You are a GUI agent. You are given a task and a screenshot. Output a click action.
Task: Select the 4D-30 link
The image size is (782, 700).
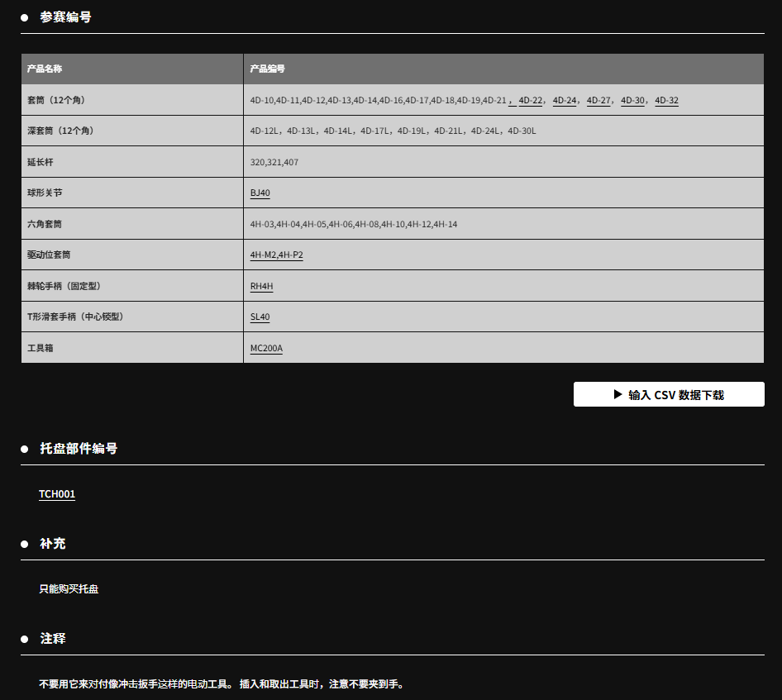(x=632, y=101)
